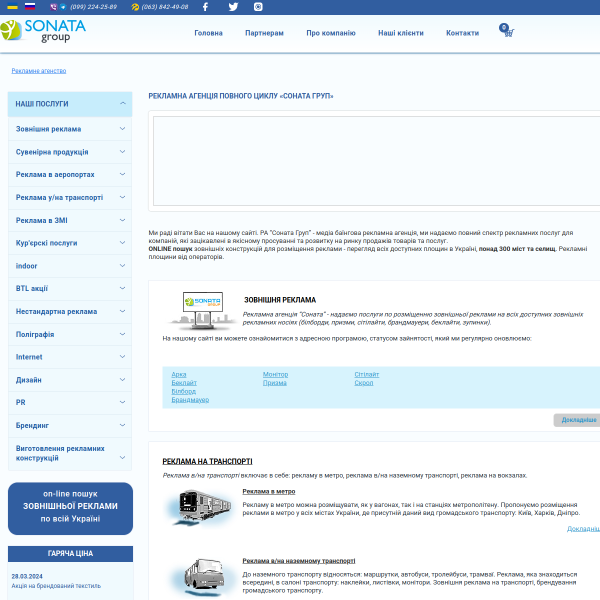Click the Telegram icon beside the Viber icon
Viewport: 600px width, 600px height.
(63, 7)
